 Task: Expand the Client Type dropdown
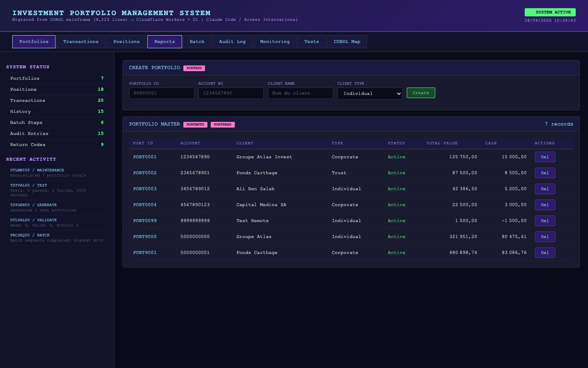click(x=370, y=94)
